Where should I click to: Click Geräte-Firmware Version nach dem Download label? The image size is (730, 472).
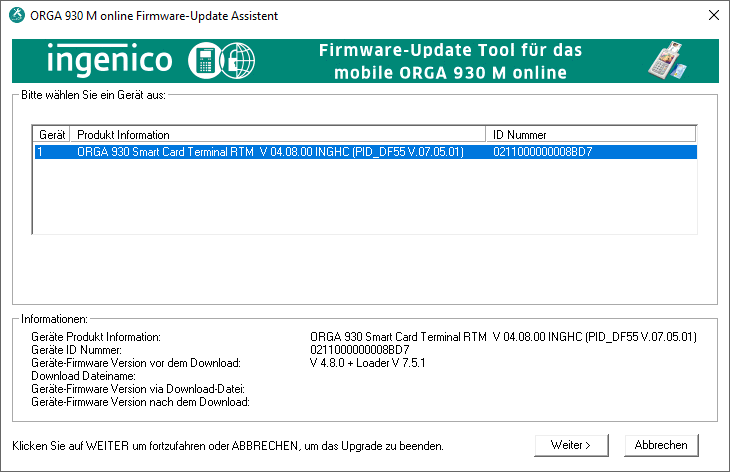tap(141, 402)
